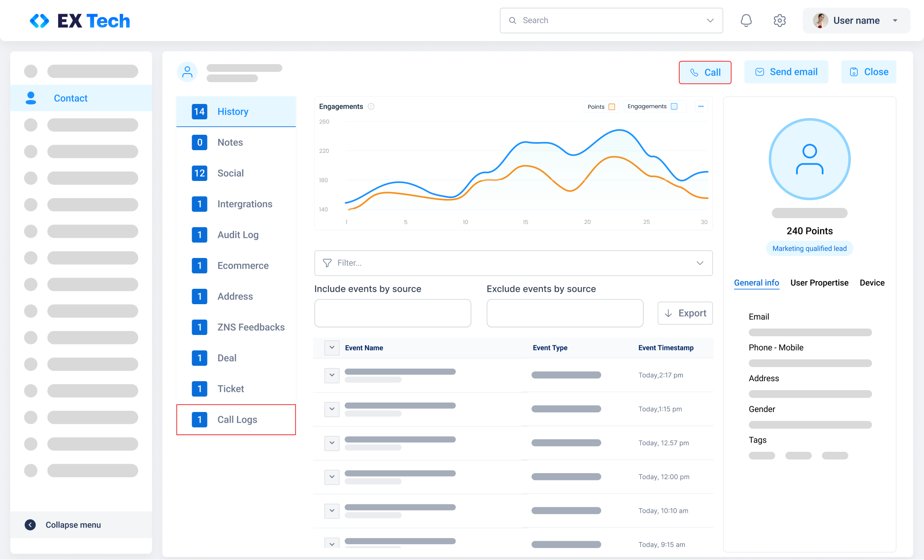Viewport: 924px width, 560px height.
Task: Click the collapse menu arrow icon
Action: [30, 525]
